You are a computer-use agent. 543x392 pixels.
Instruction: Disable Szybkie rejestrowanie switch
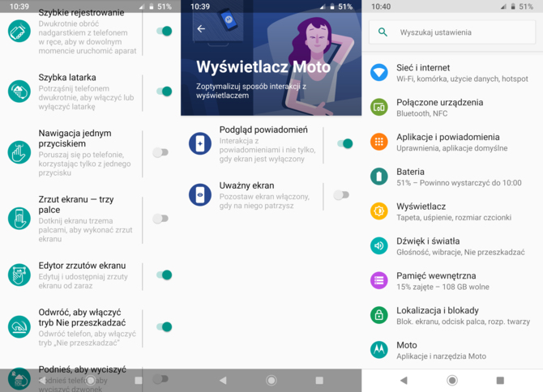[x=165, y=31]
